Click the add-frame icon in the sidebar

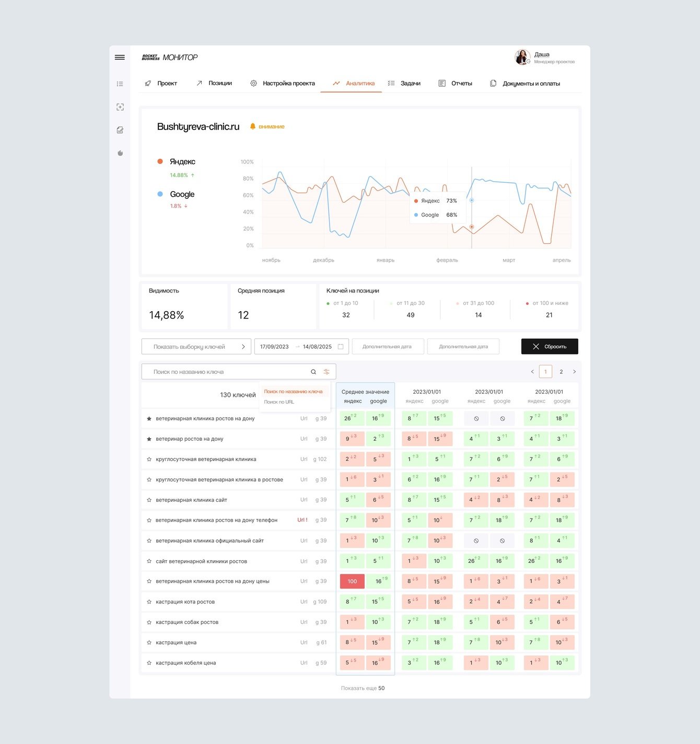click(120, 107)
